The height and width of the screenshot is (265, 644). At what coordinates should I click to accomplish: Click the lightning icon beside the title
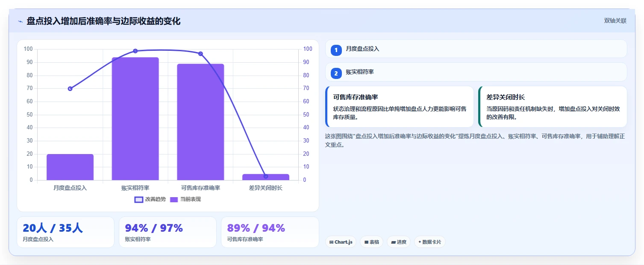20,21
